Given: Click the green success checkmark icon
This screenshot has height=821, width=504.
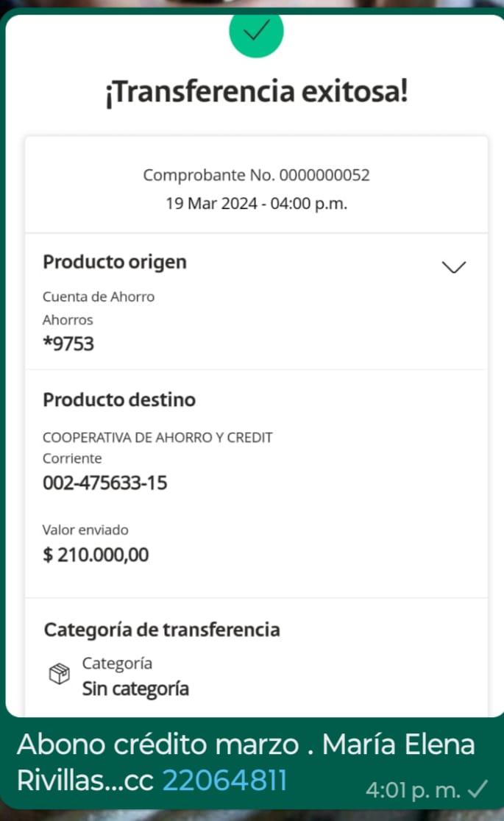Looking at the screenshot, I should [255, 32].
